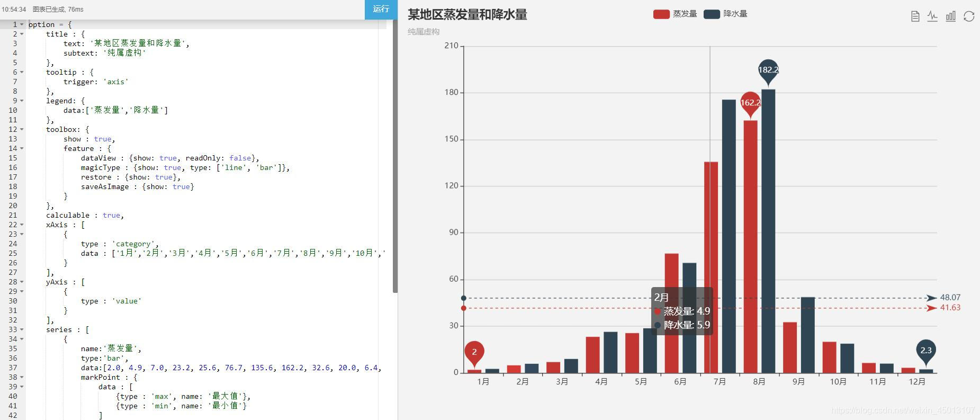This screenshot has height=420, width=980.
Task: Click the name:'蒸发量' code line
Action: (x=111, y=348)
